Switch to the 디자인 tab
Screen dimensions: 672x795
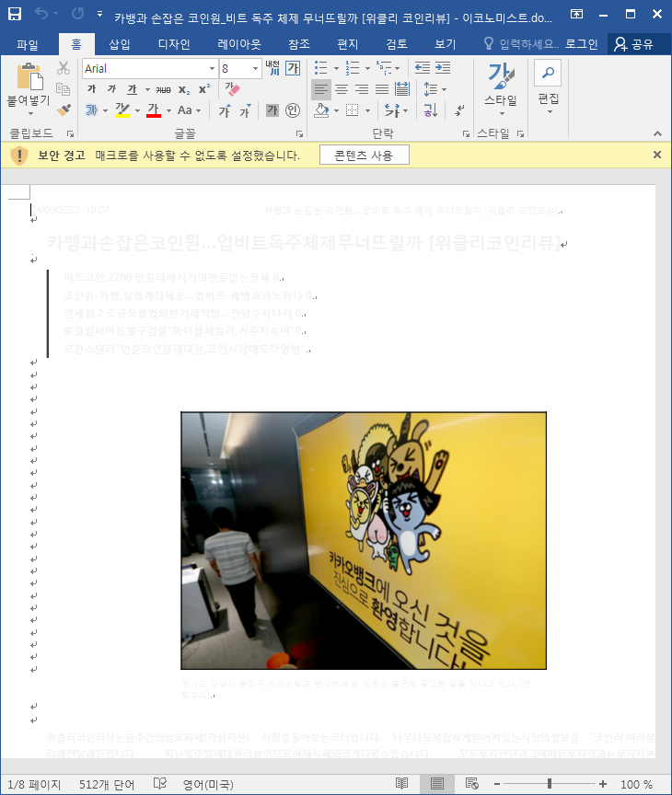tap(174, 44)
